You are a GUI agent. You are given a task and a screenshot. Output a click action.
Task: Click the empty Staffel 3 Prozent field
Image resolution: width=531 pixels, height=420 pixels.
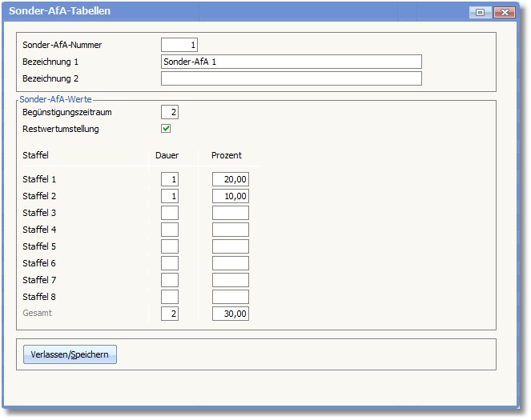(x=230, y=213)
